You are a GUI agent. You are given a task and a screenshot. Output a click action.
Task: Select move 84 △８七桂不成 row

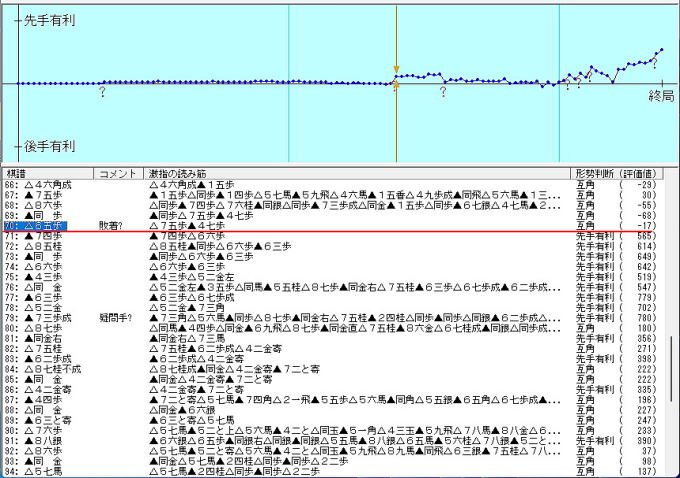44,368
